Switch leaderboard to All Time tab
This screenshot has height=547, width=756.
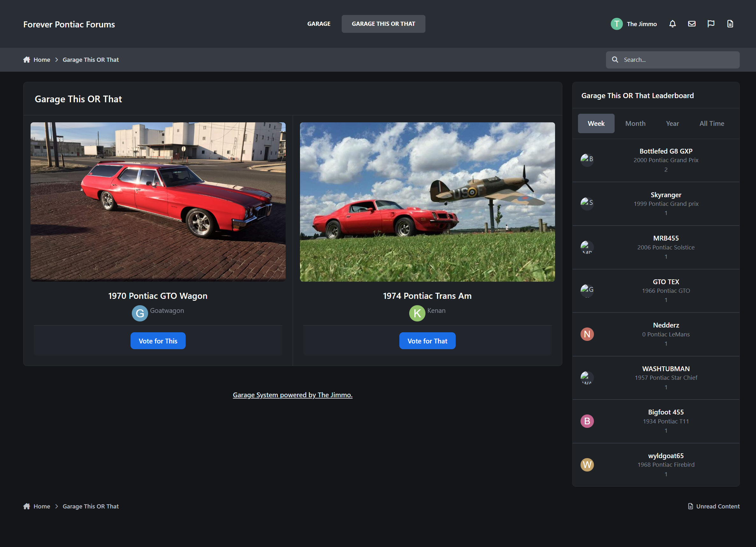(712, 123)
